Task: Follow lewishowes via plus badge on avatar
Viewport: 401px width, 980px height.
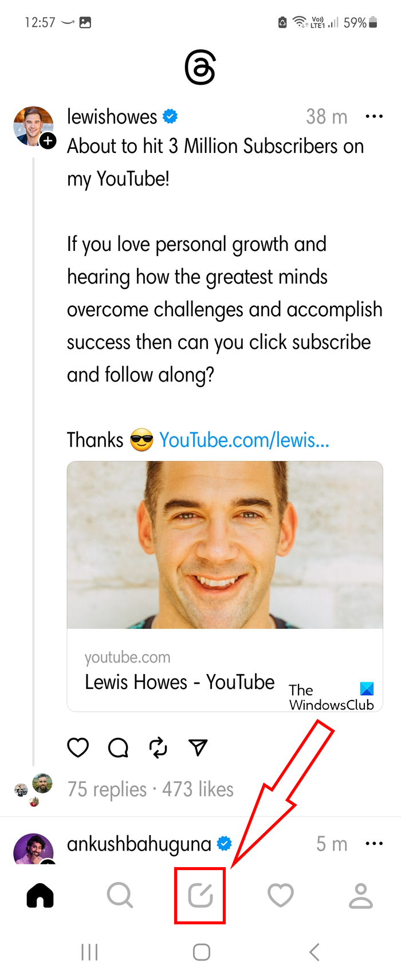Action: 49,140
